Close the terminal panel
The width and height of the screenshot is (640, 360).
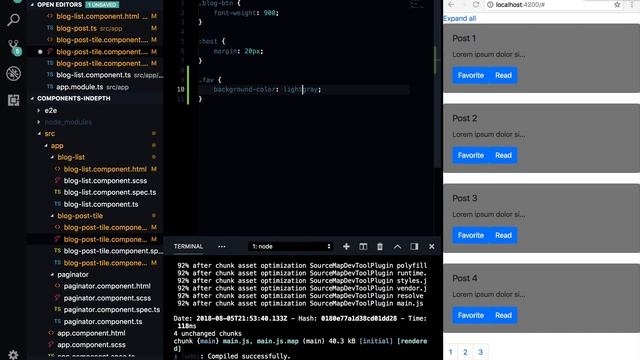click(x=431, y=247)
